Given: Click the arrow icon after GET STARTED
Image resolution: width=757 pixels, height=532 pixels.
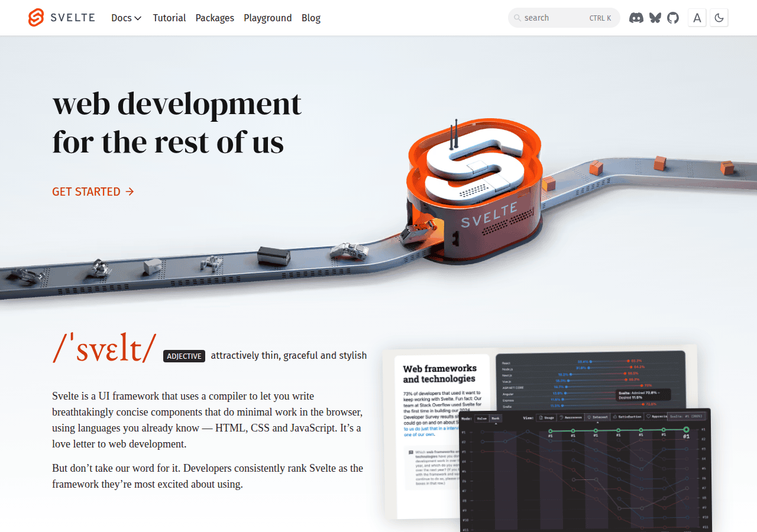Looking at the screenshot, I should click(130, 192).
